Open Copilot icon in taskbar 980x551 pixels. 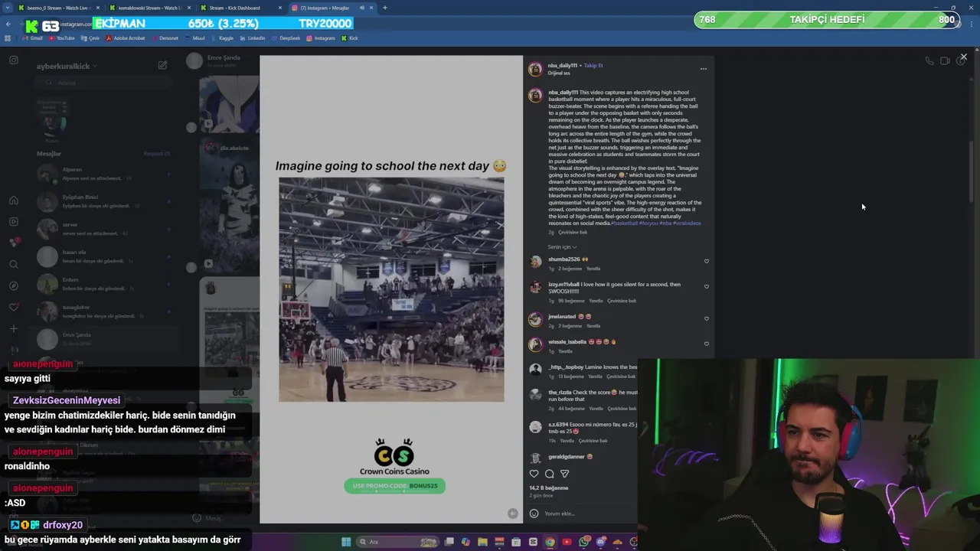click(x=465, y=542)
